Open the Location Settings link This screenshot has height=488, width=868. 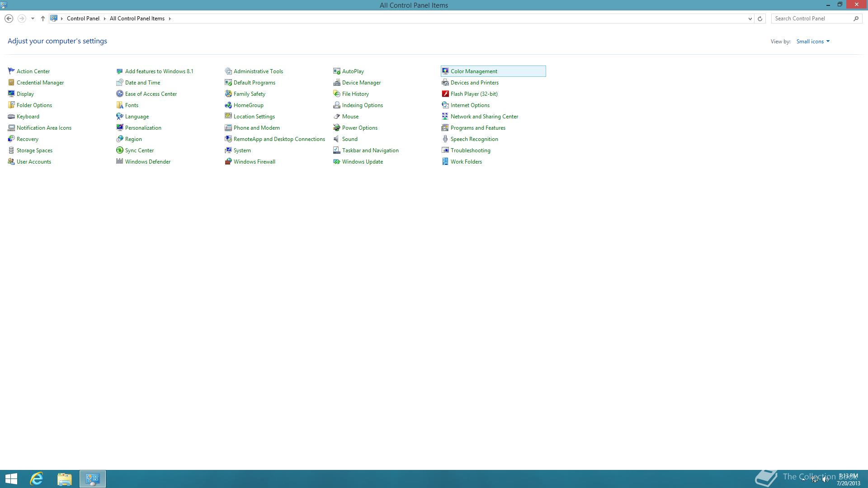point(254,117)
